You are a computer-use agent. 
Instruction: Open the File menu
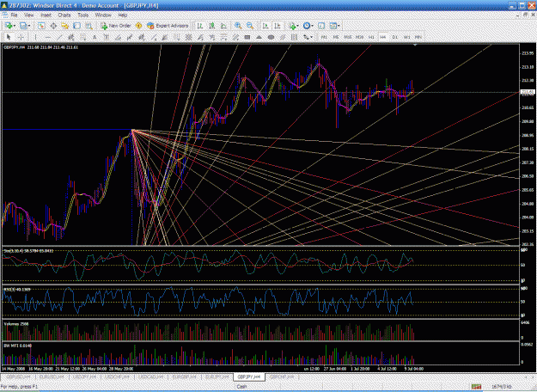pos(14,15)
